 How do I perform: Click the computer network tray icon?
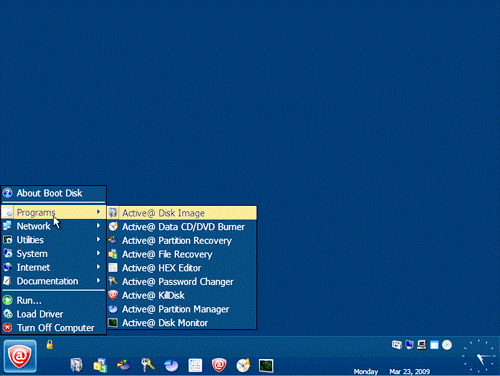tap(422, 345)
